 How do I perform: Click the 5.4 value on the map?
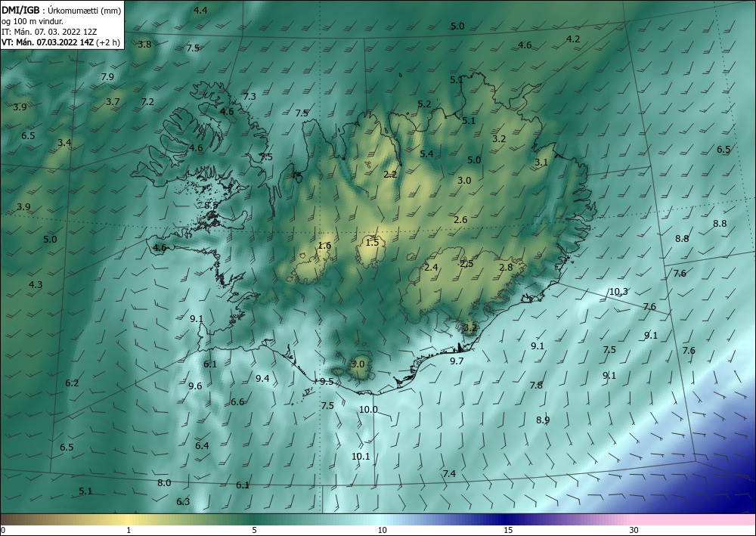click(426, 153)
